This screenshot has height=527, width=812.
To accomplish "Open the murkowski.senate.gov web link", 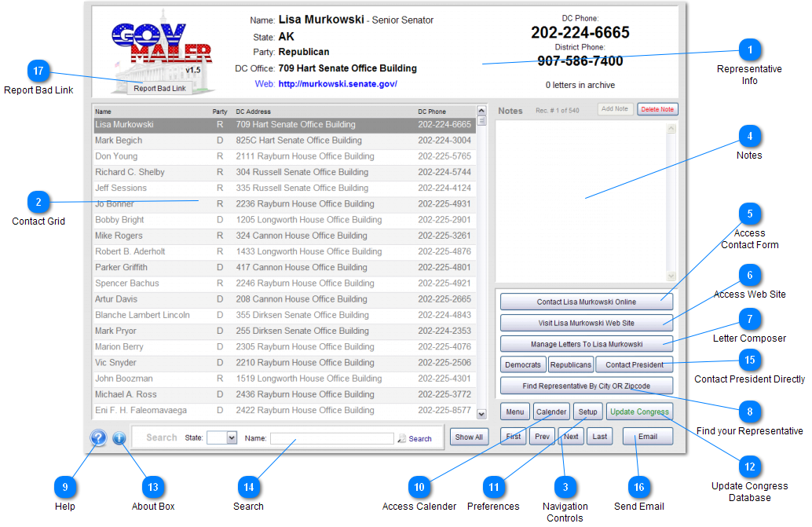I will pos(338,84).
